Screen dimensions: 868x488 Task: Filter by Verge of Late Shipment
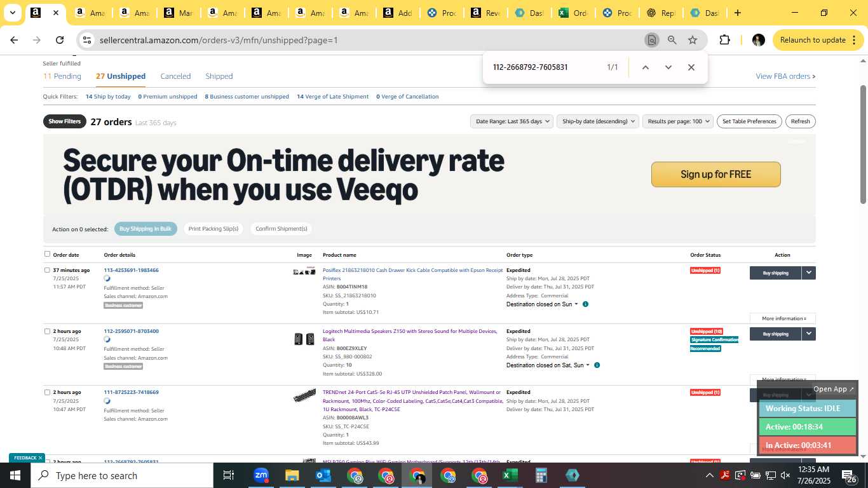click(x=332, y=97)
